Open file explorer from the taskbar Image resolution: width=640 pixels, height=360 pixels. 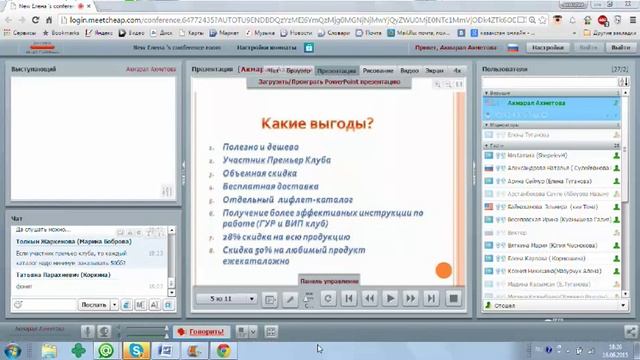[x=49, y=351]
